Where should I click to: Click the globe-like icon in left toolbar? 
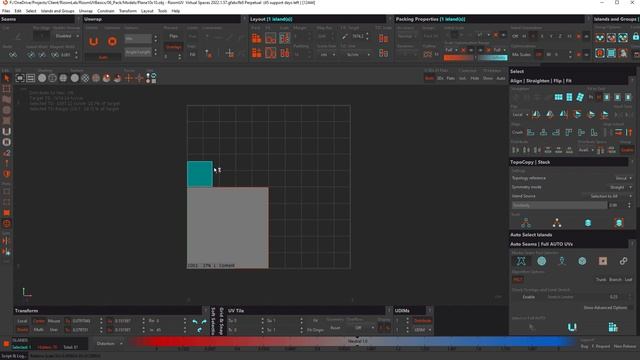click(7, 223)
